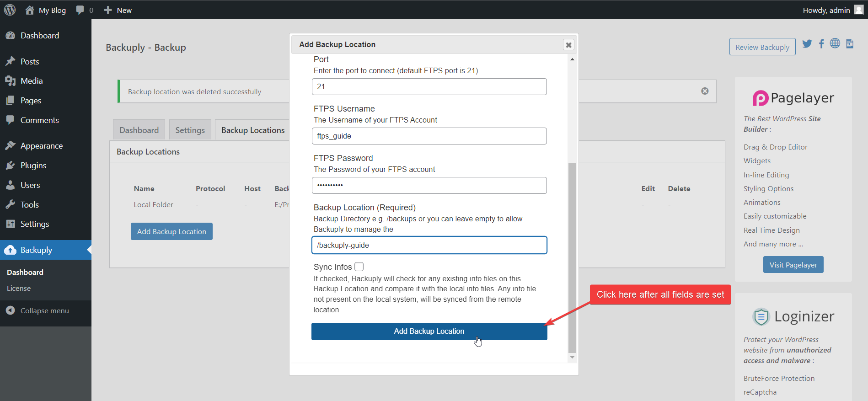Focus the FTPS Username input field
Viewport: 868px width, 401px height.
coord(429,136)
